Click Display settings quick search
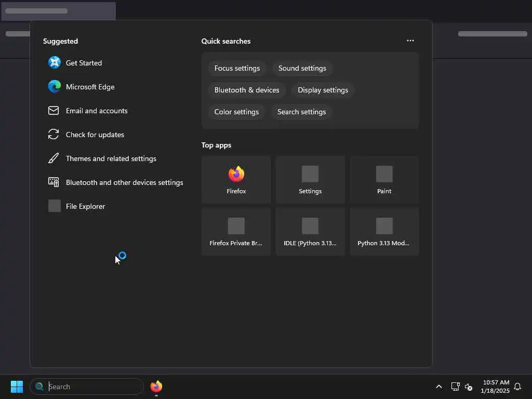Viewport: 532px width, 399px height. (323, 90)
